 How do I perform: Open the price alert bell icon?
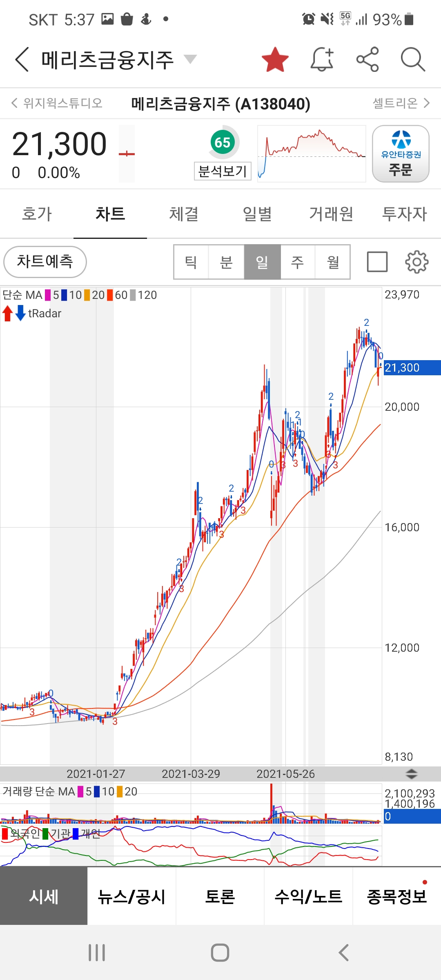[x=322, y=60]
